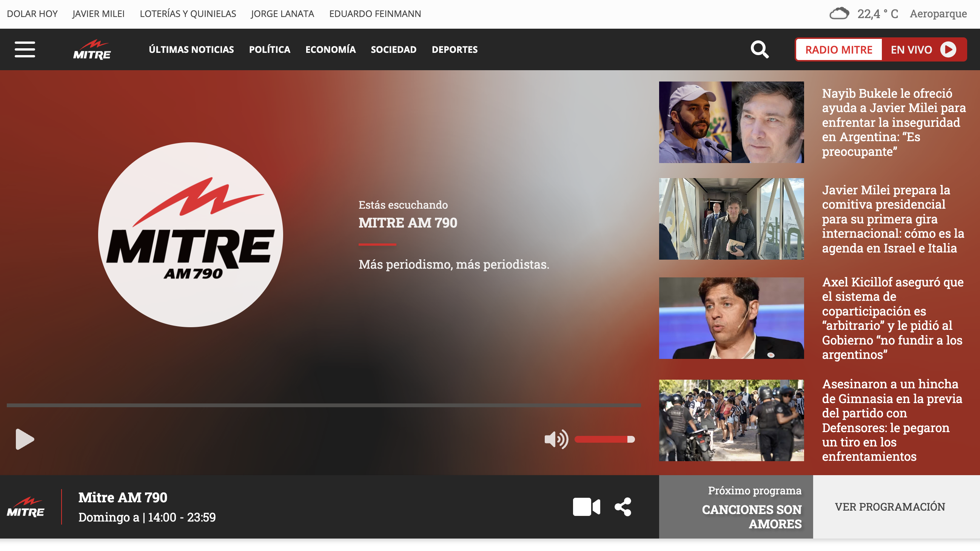Open Nayib Bukele headline article
The image size is (980, 551).
[894, 122]
